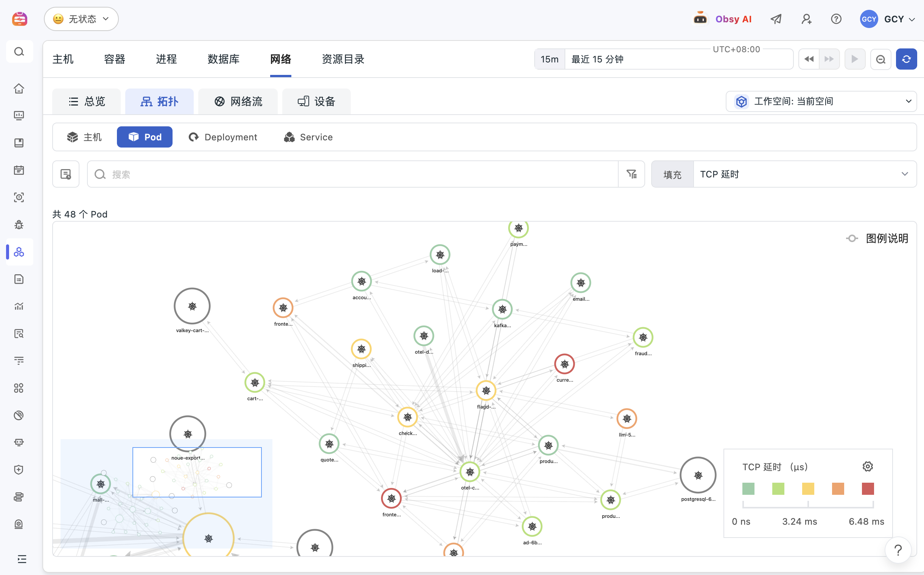Open the 资源目录 tab
924x575 pixels.
point(343,59)
